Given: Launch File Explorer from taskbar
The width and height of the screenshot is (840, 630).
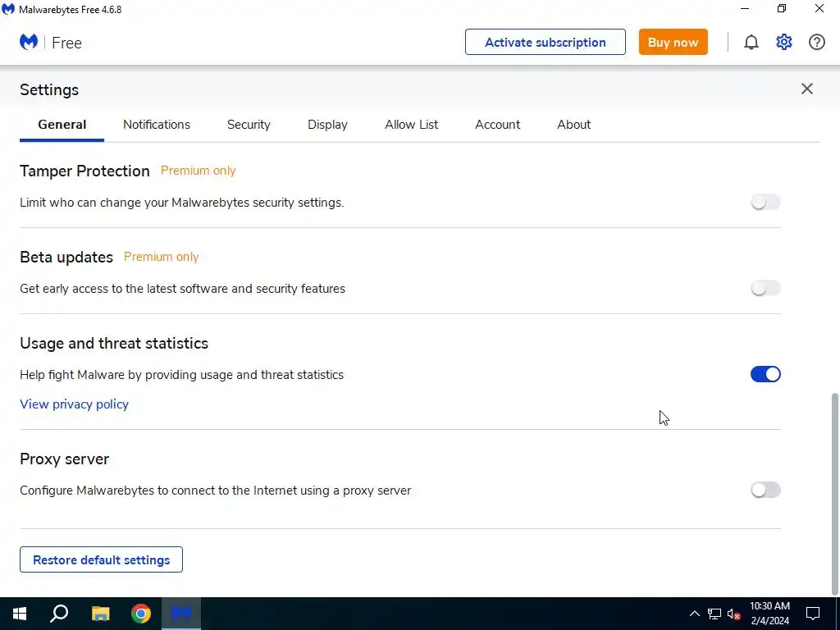Looking at the screenshot, I should (x=100, y=614).
